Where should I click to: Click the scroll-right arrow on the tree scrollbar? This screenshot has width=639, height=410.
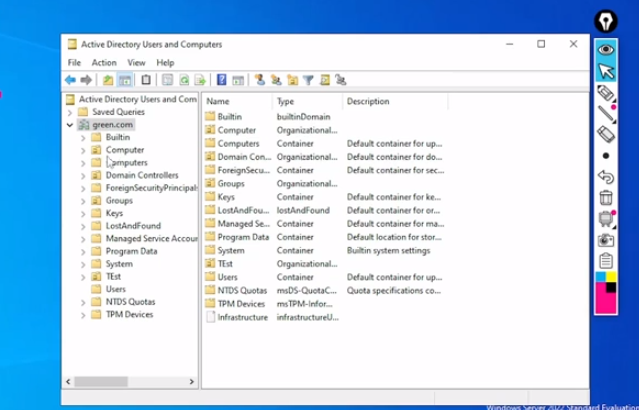coord(192,382)
